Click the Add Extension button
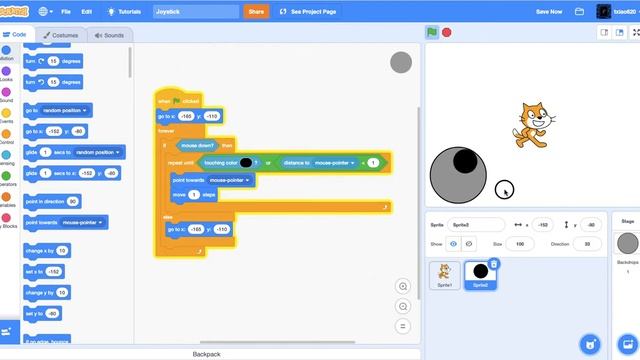This screenshot has width=640, height=360. click(x=7, y=331)
